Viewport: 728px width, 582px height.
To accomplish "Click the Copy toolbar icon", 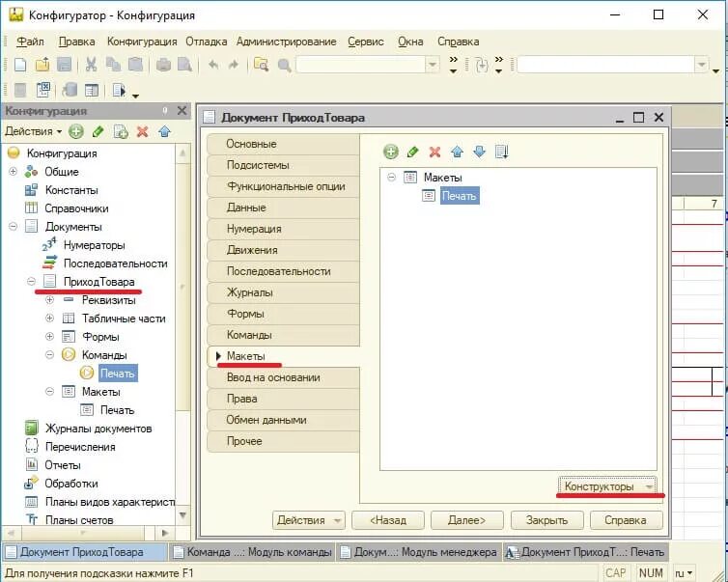I will pos(113,65).
